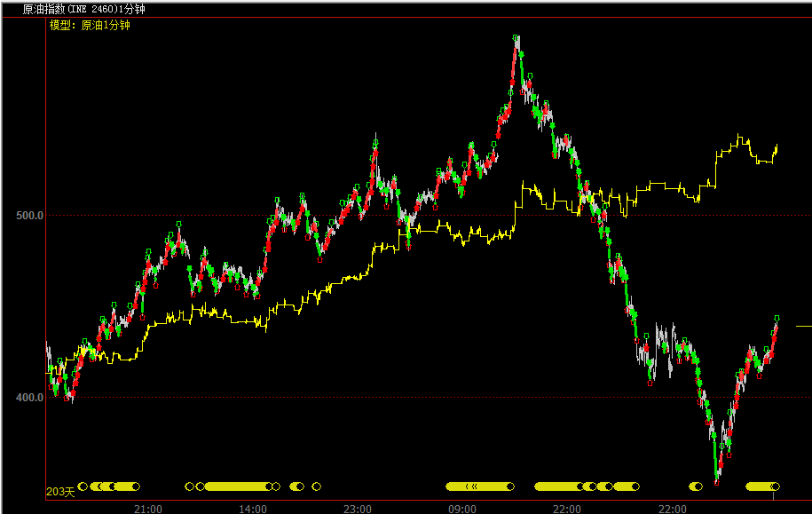The height and width of the screenshot is (514, 812).
Task: Click the 原油指数(INE 2460)1分钟 chart title
Action: coord(84,9)
